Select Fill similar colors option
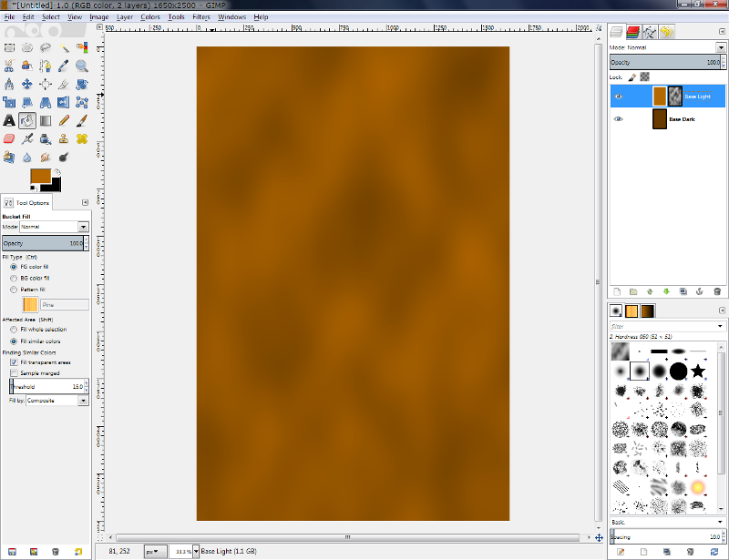The height and width of the screenshot is (560, 729). pos(14,341)
